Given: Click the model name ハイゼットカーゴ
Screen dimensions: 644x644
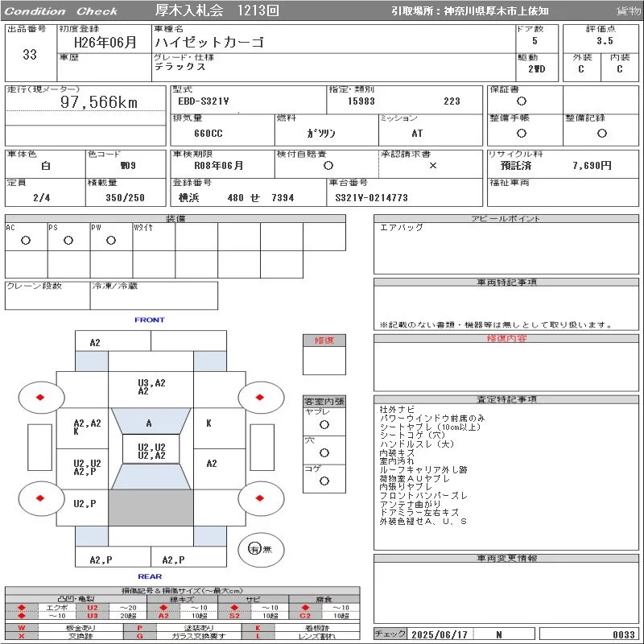Looking at the screenshot, I should (x=209, y=42).
